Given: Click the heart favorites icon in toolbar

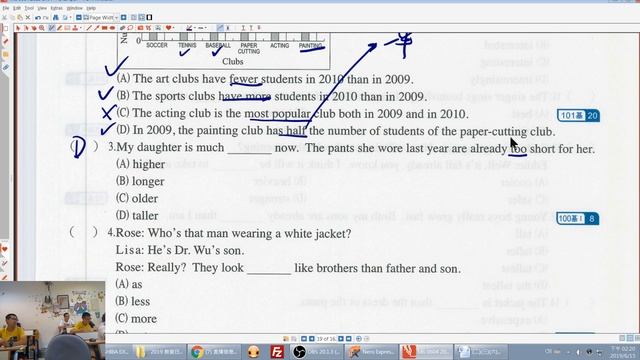Looking at the screenshot, I should tap(169, 28).
